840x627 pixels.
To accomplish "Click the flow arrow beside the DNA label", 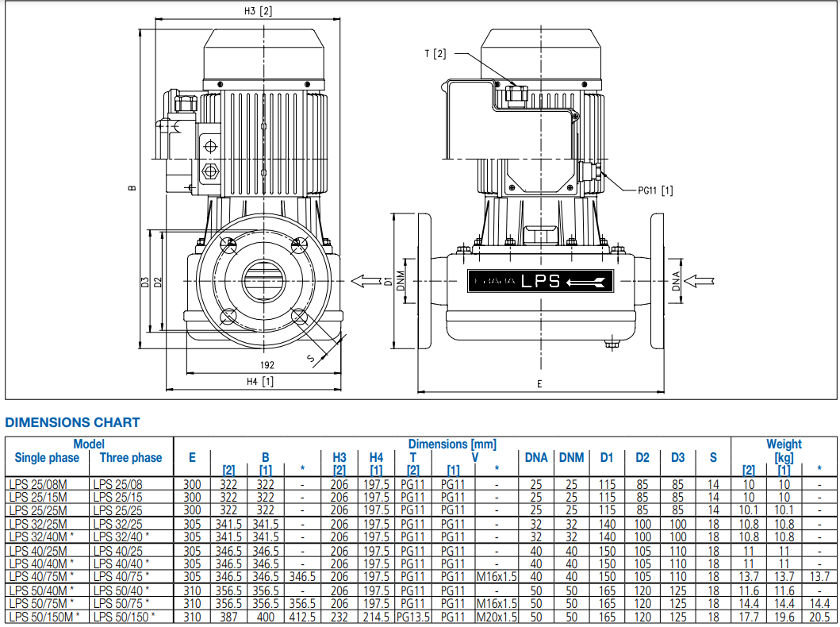I will (x=700, y=280).
